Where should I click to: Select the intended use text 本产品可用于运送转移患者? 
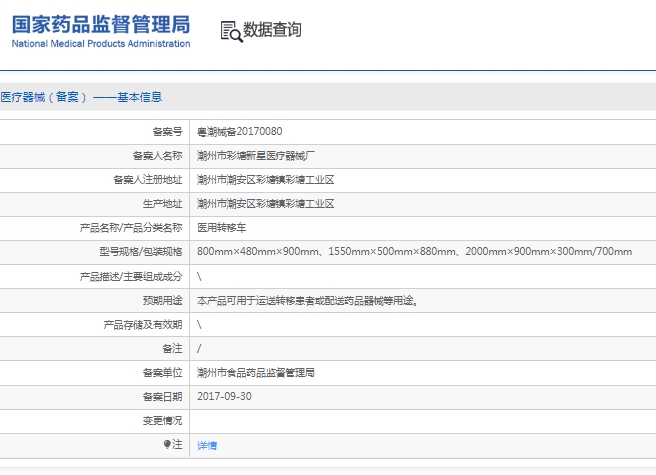point(307,300)
